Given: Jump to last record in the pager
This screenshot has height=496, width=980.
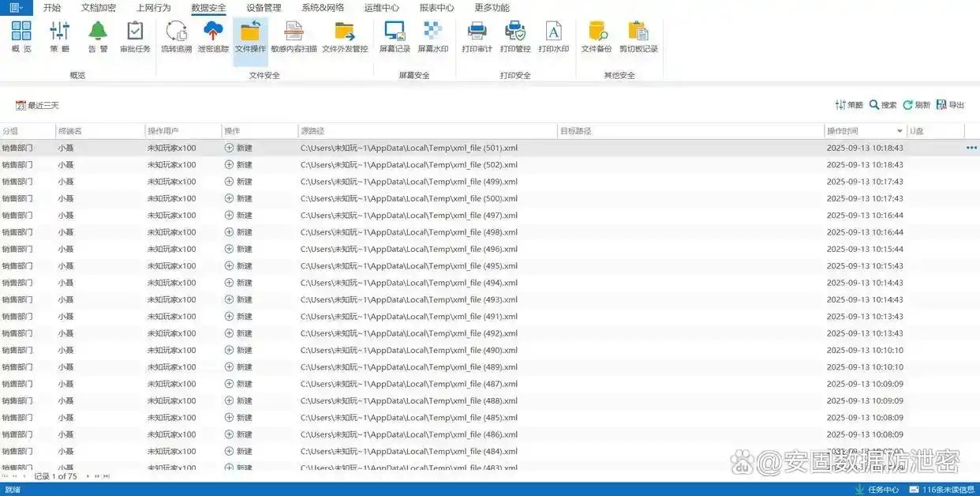Looking at the screenshot, I should click(107, 476).
